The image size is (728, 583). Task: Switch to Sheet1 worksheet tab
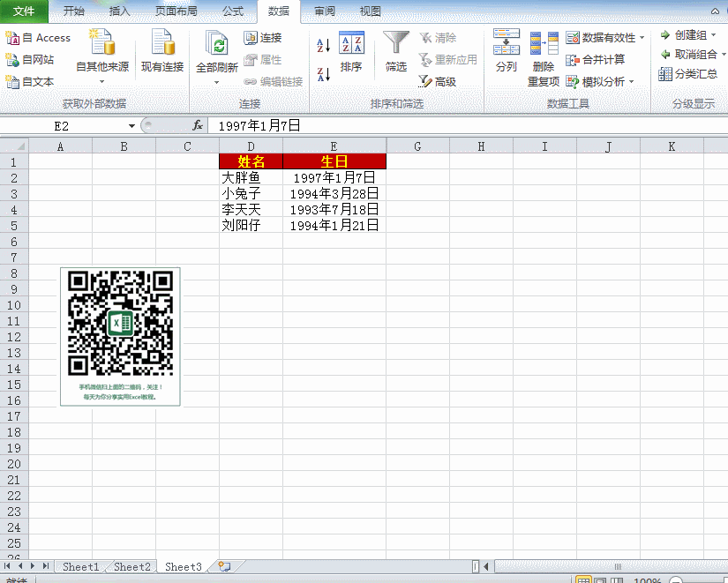(80, 567)
